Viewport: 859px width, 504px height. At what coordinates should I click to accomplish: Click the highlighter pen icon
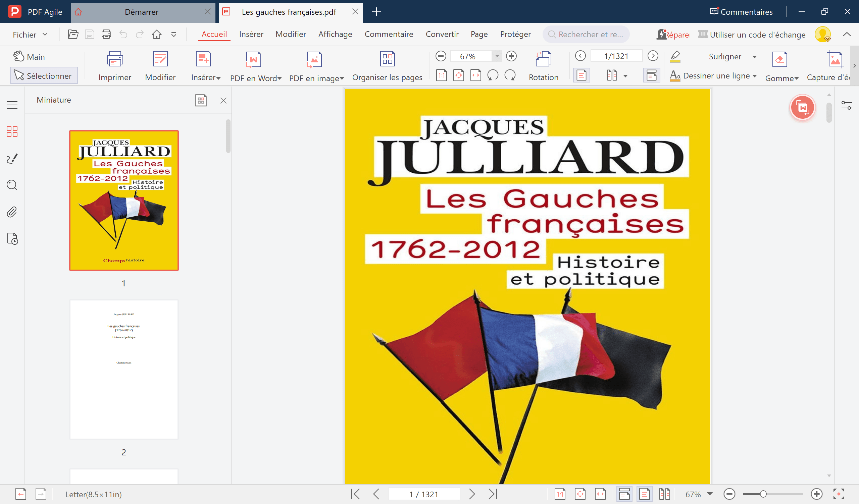coord(675,57)
